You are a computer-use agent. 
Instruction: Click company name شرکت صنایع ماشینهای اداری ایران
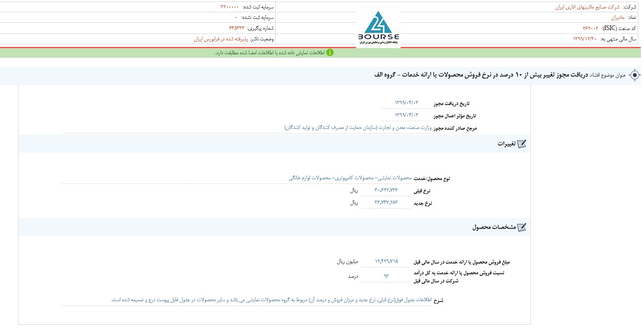click(x=587, y=7)
